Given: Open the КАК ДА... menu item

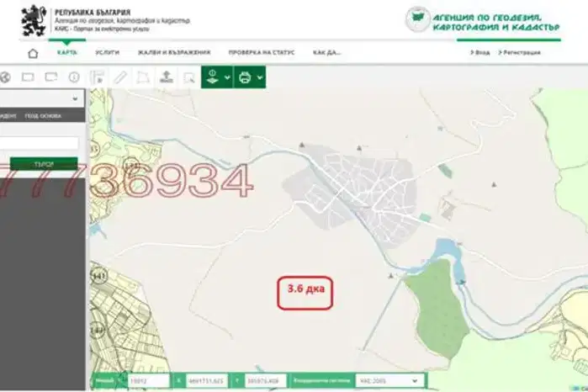Looking at the screenshot, I should pyautogui.click(x=326, y=52).
